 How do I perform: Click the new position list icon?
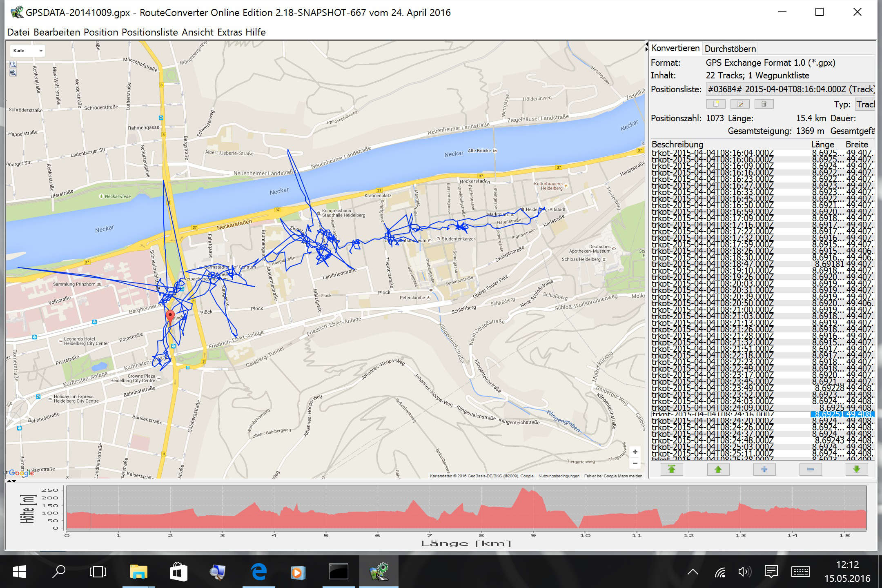tap(715, 104)
